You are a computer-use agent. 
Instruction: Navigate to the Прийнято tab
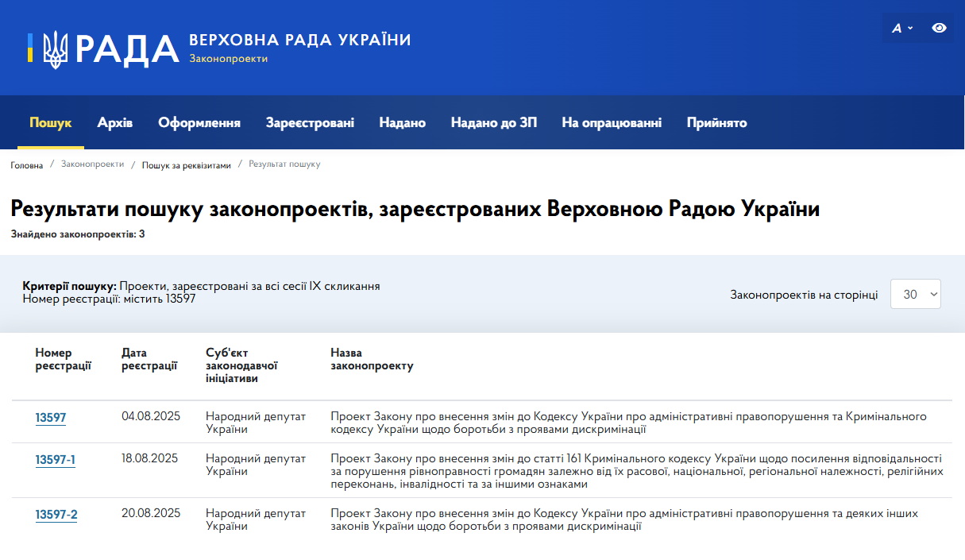(716, 122)
